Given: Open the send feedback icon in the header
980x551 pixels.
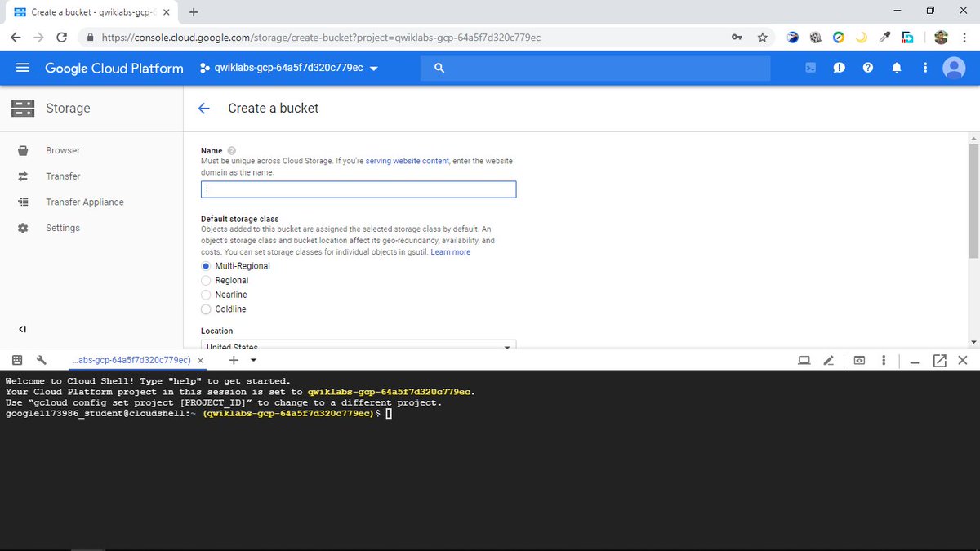Looking at the screenshot, I should point(839,68).
